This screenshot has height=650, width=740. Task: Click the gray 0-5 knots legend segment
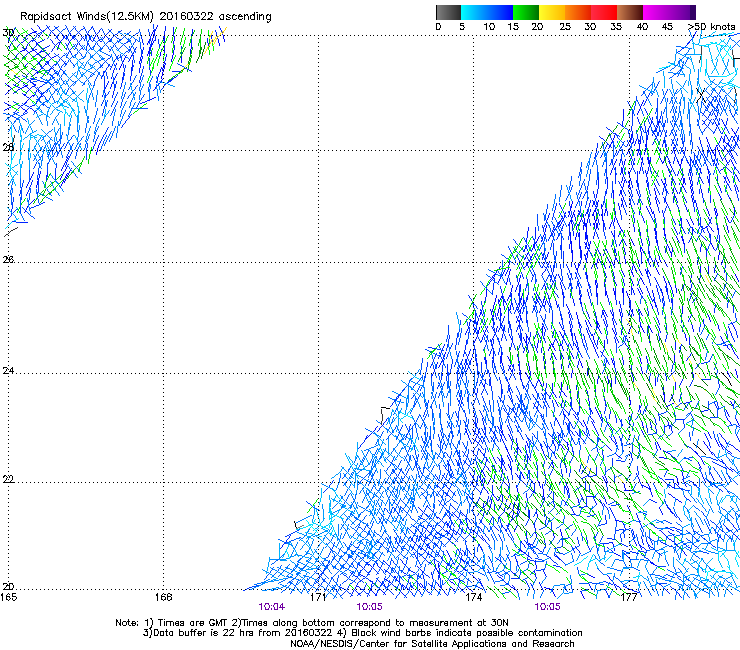click(x=448, y=12)
